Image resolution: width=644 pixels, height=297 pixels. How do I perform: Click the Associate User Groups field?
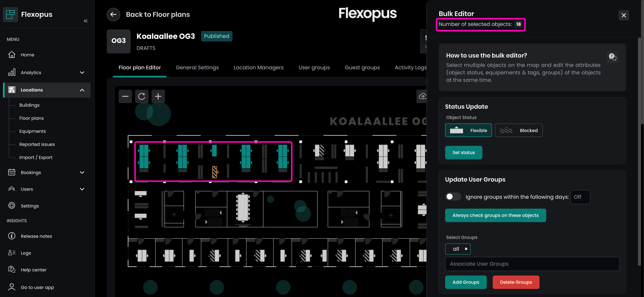tap(532, 264)
